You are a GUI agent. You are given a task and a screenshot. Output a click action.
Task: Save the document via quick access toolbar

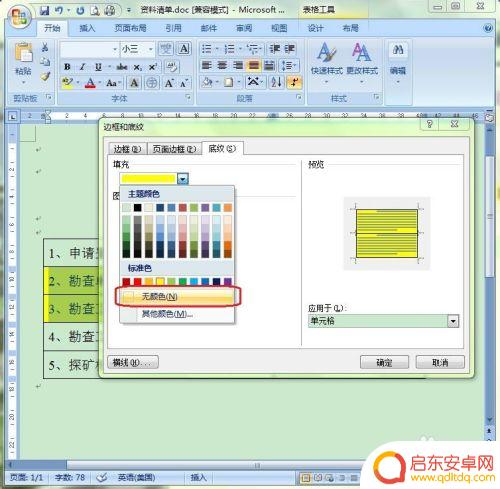click(44, 11)
